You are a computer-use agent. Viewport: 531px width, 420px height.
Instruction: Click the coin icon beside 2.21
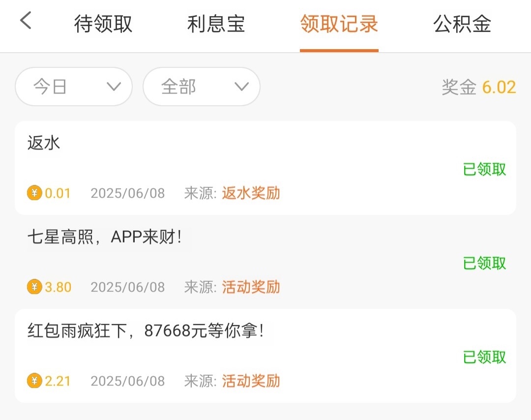(x=34, y=381)
